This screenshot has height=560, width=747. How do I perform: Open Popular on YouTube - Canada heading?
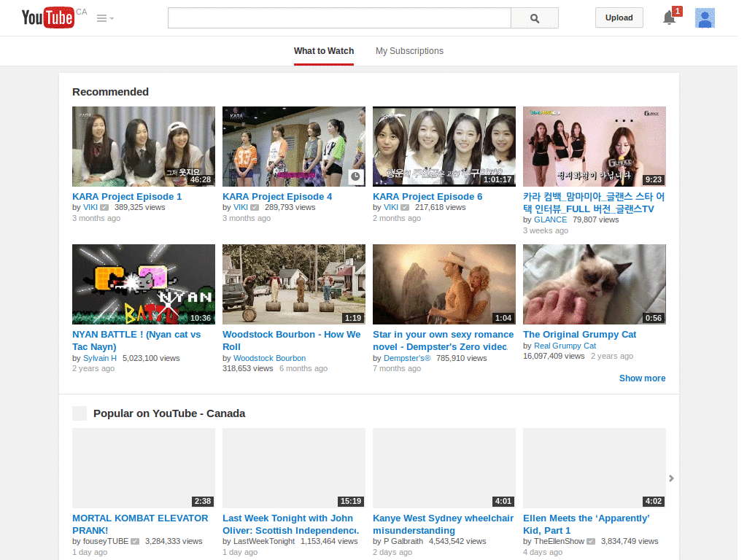click(169, 413)
